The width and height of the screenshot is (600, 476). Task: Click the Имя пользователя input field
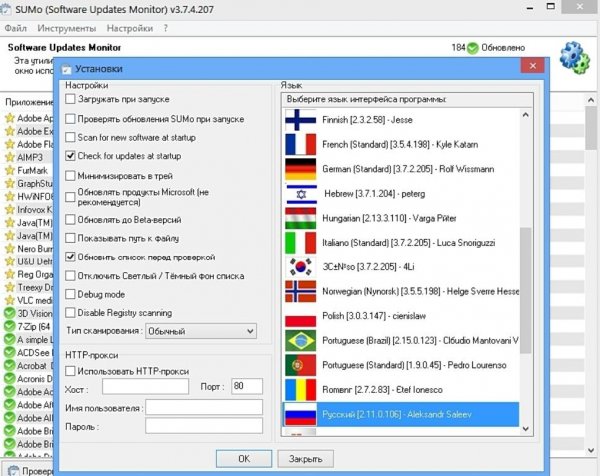click(204, 407)
